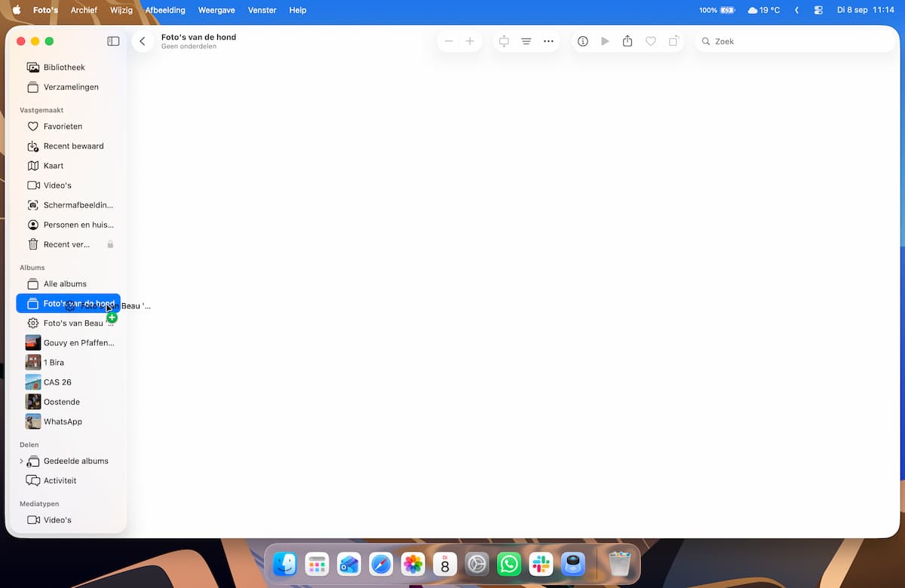Open Bibliotheek in the sidebar
The image size is (905, 588).
tap(68, 67)
